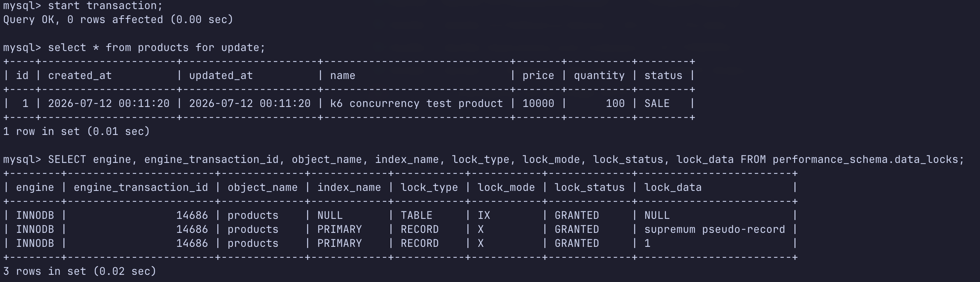Image resolution: width=980 pixels, height=282 pixels.
Task: Click the product name 'k6 concurrency test product'
Action: click(x=416, y=103)
